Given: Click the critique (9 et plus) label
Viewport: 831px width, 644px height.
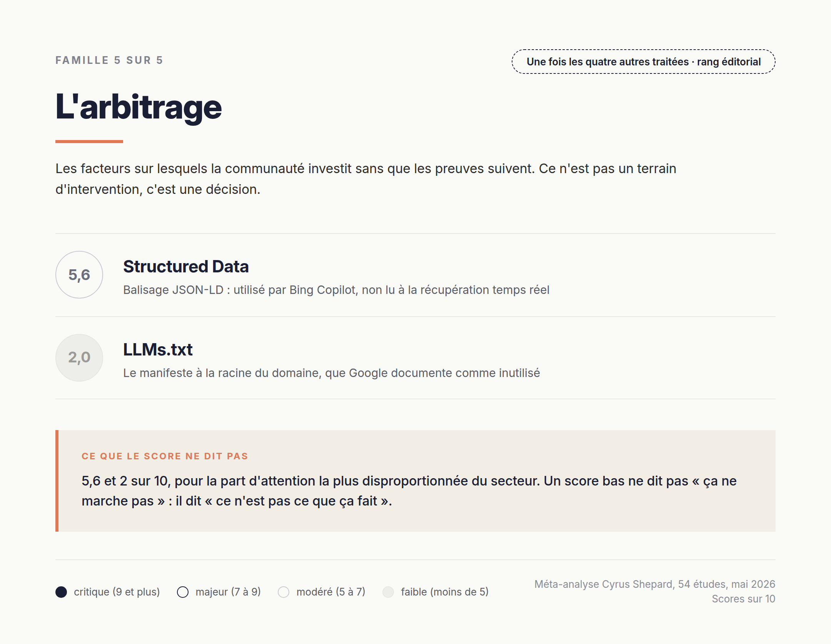Looking at the screenshot, I should click(x=117, y=592).
